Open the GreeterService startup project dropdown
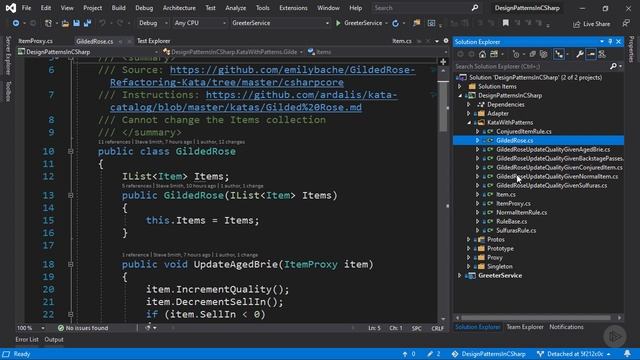This screenshot has width=640, height=360. click(280, 23)
